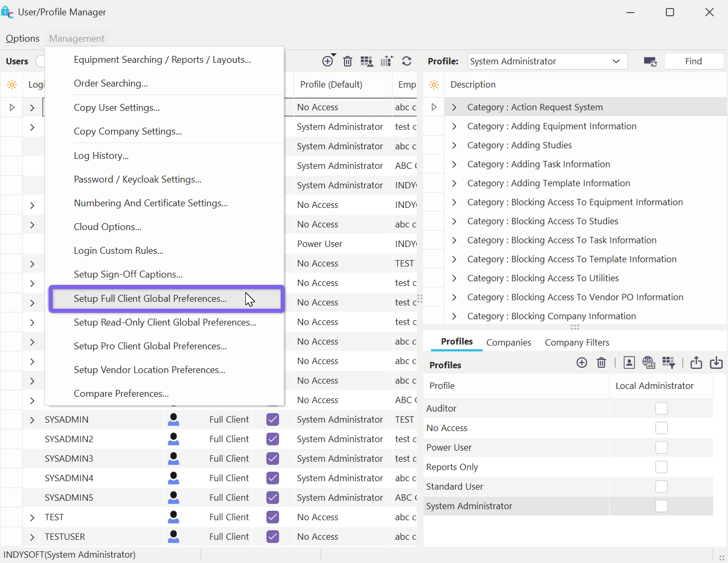Click the Find button

click(693, 61)
